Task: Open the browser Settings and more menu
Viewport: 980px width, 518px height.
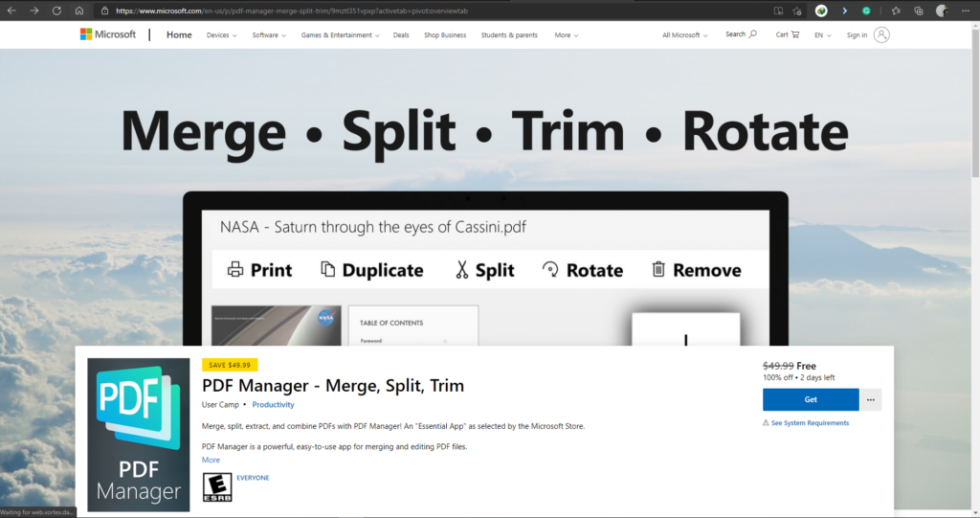Action: pyautogui.click(x=965, y=11)
